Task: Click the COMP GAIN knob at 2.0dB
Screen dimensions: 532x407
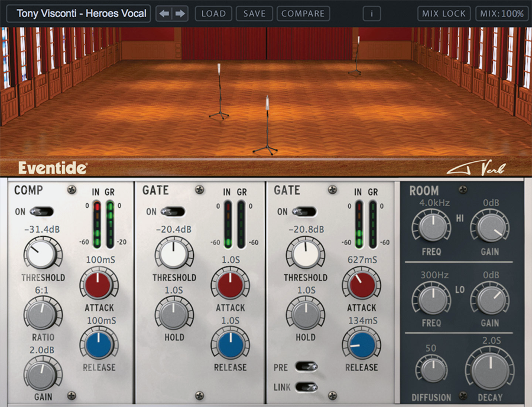Action: click(43, 374)
